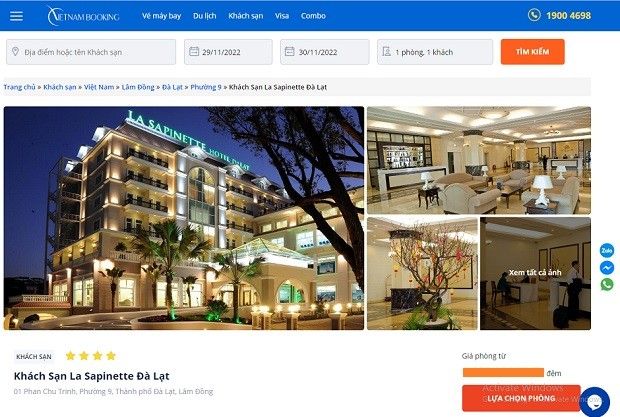
Task: Open the check-in date 29/11/2022 picker
Action: pyautogui.click(x=228, y=52)
